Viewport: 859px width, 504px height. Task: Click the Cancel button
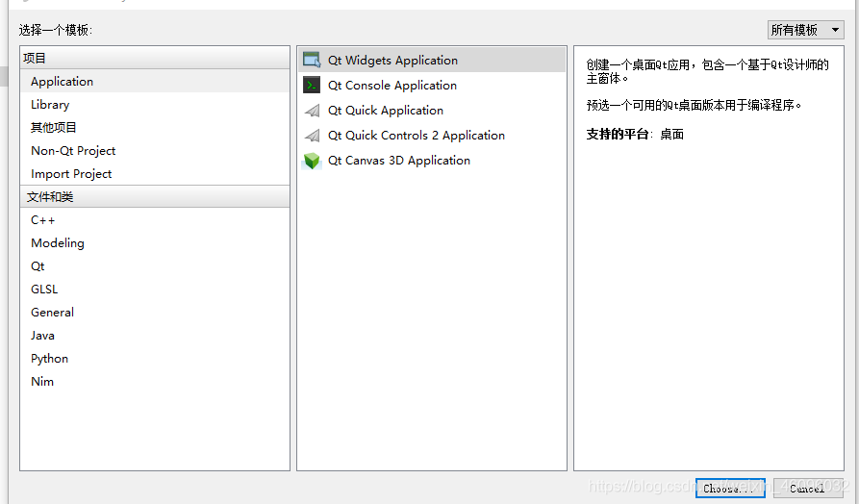coord(807,488)
